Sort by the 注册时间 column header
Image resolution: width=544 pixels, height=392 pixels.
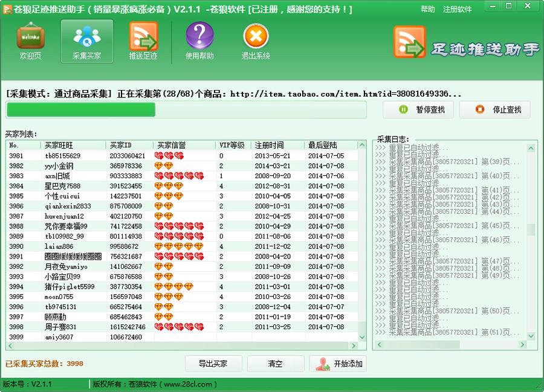(277, 145)
